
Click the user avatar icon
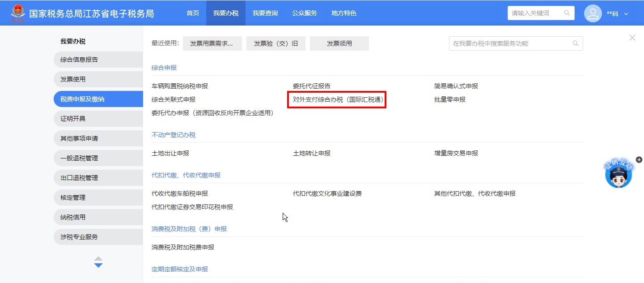click(593, 13)
